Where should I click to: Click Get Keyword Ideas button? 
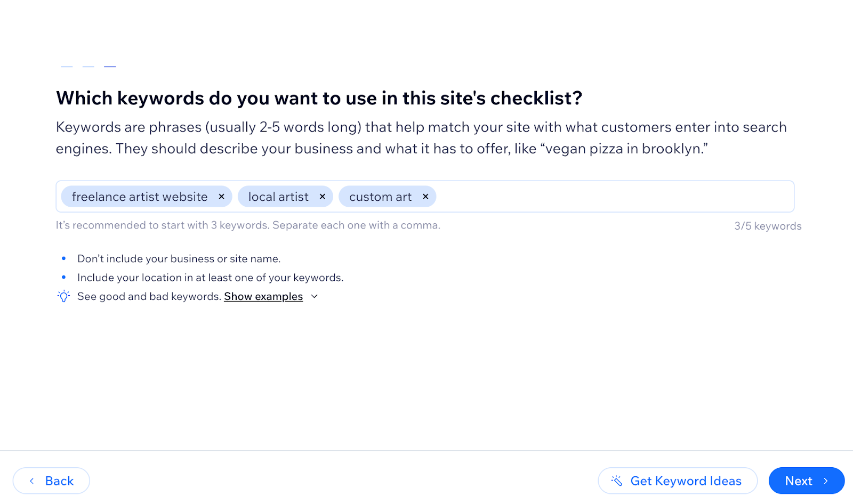(678, 481)
